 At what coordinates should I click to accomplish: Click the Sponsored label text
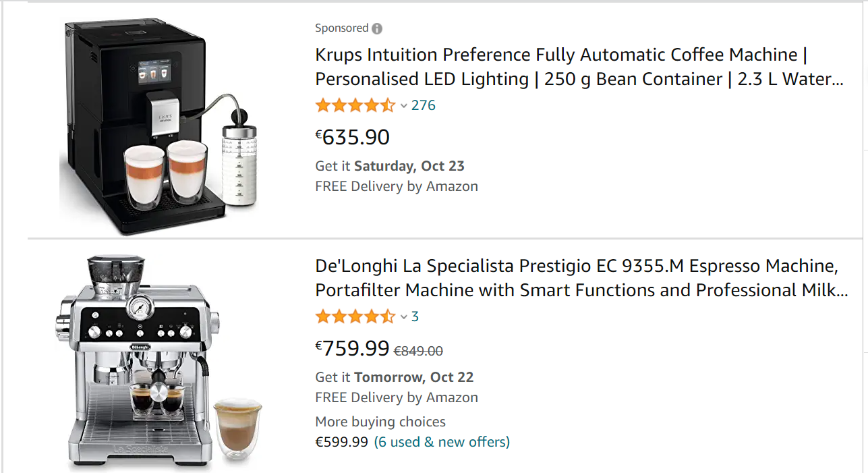point(341,28)
